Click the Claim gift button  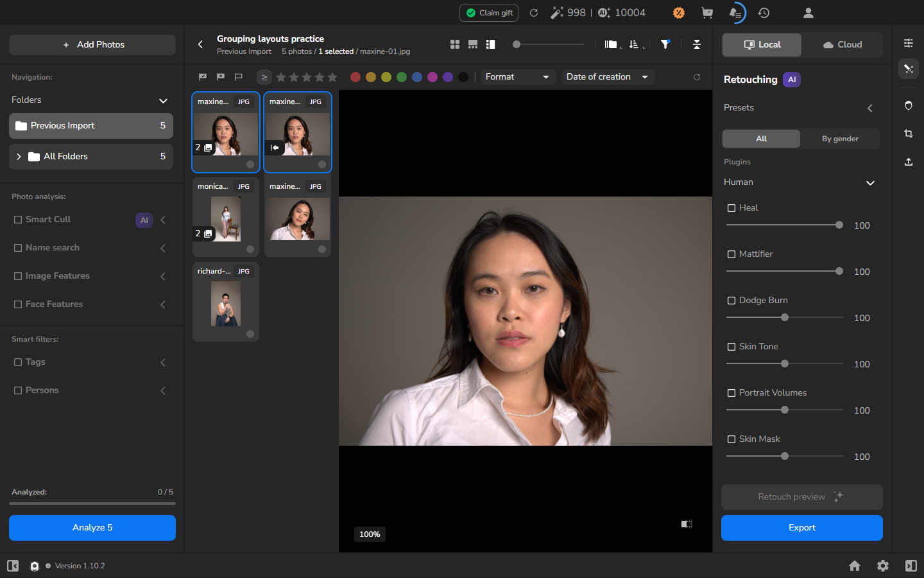pos(489,13)
